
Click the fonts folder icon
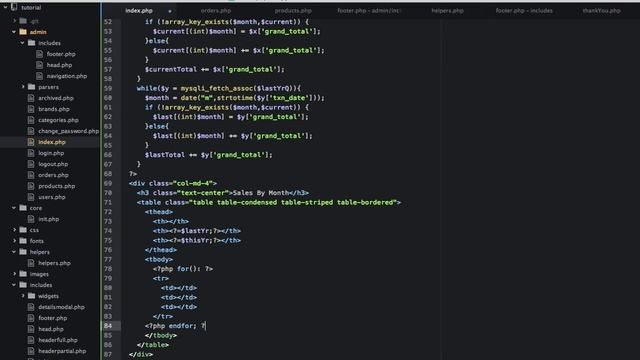pos(23,241)
